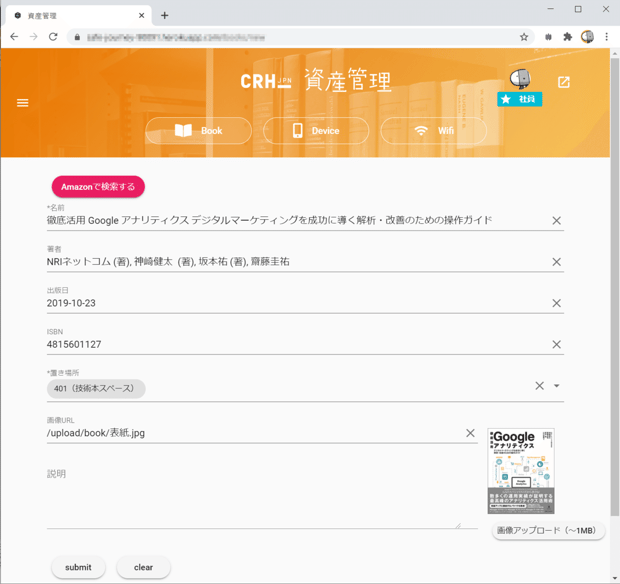Click the 401（技術本スペース）chip
This screenshot has width=620, height=584.
coord(96,389)
